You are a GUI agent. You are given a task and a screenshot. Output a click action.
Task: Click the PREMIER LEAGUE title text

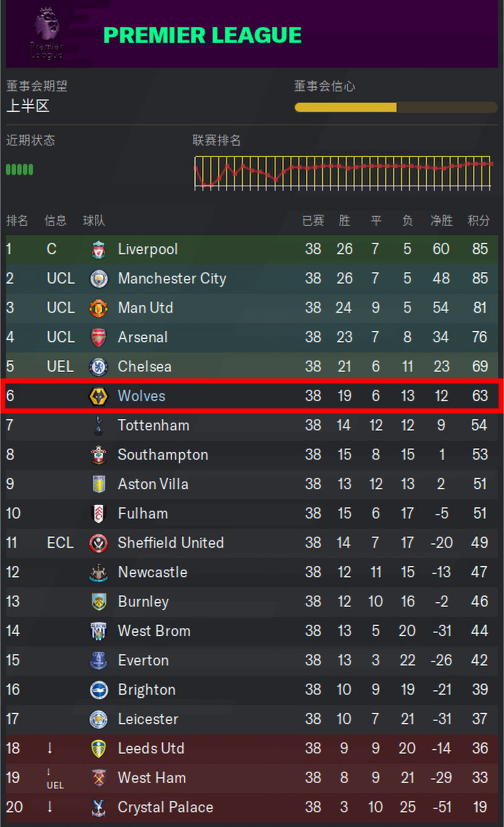(x=202, y=35)
